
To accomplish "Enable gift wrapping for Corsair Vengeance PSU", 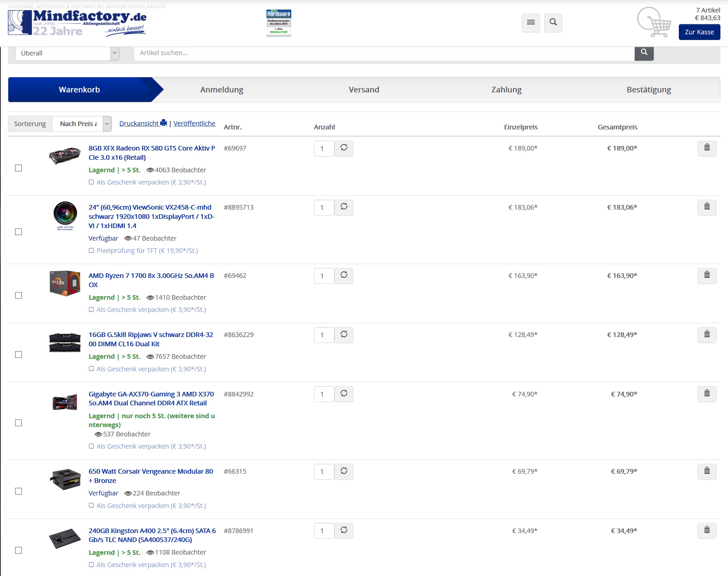I will coord(91,505).
